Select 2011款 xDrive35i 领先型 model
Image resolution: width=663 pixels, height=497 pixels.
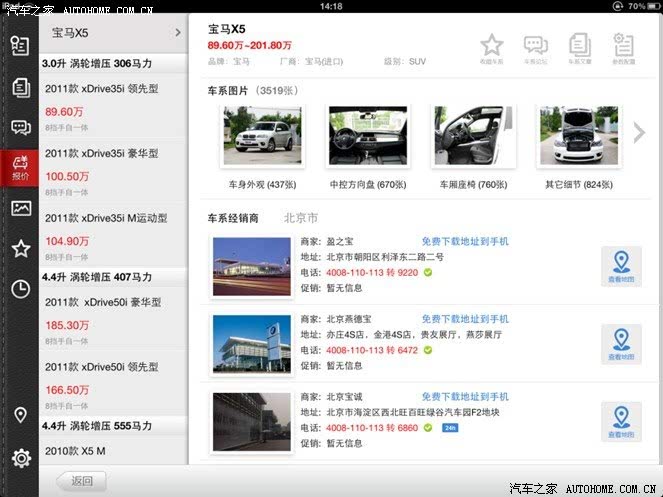[113, 107]
